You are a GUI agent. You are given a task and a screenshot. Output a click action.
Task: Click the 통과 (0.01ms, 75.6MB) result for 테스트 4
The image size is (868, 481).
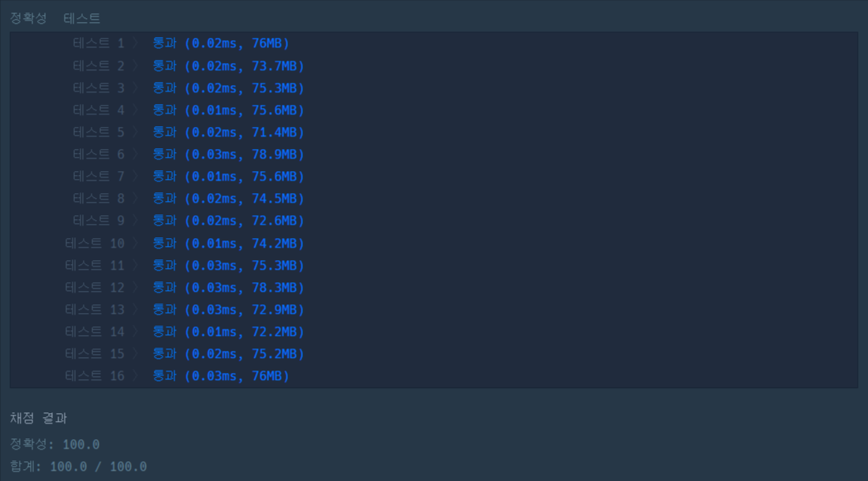[x=228, y=110]
